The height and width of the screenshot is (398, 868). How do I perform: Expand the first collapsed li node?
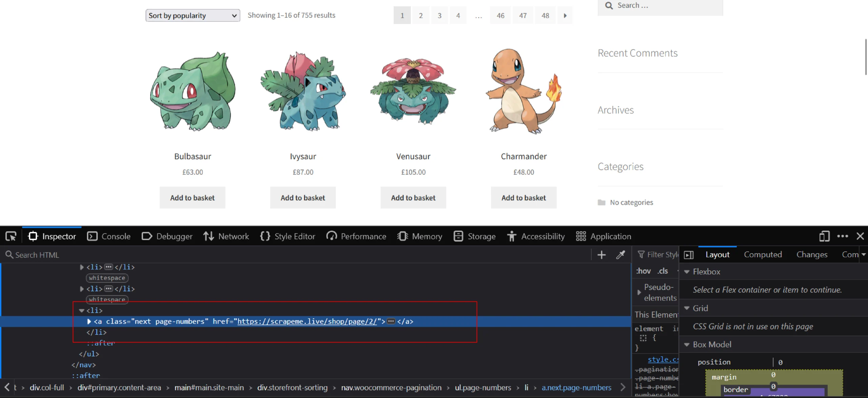81,267
